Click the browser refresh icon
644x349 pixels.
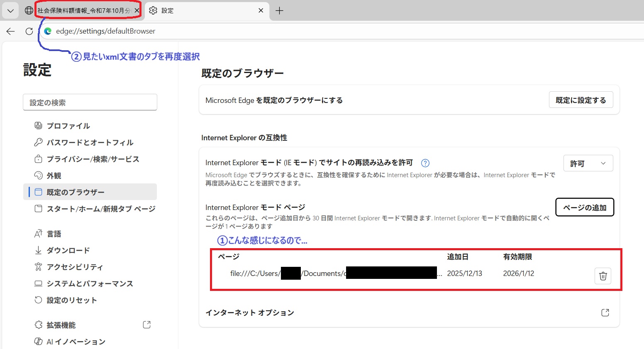pos(29,31)
